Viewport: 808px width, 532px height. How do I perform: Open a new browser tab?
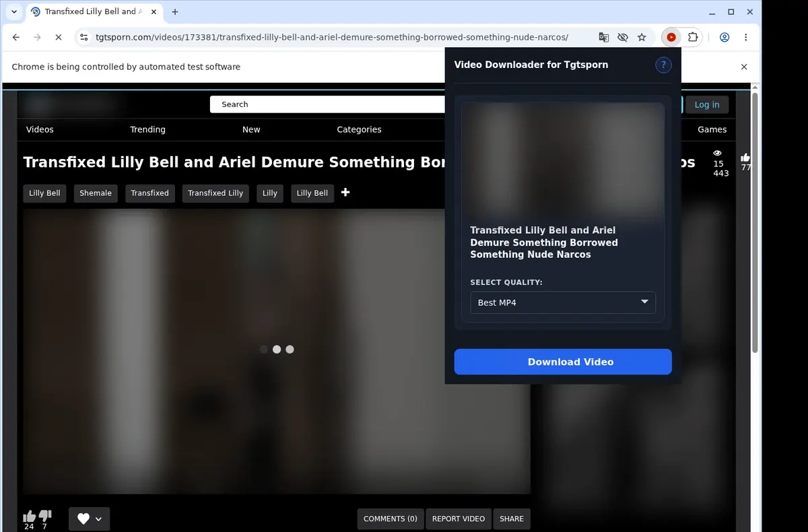click(175, 12)
